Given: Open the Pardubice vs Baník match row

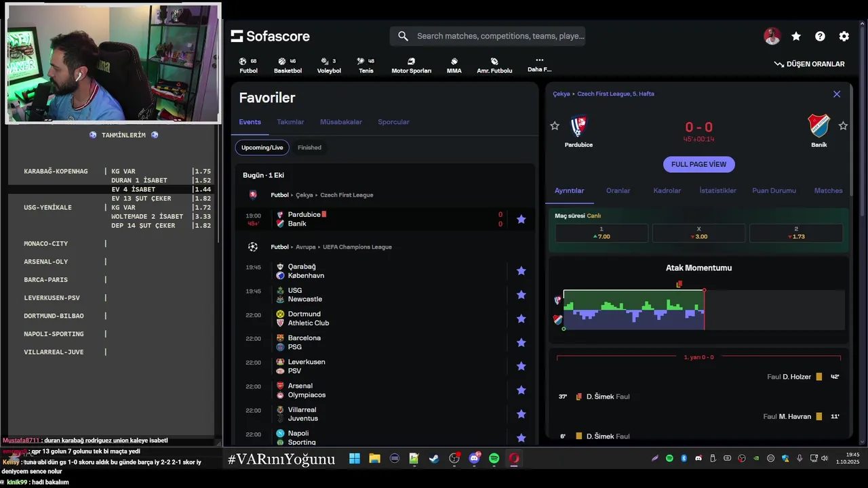Looking at the screenshot, I should click(x=385, y=219).
